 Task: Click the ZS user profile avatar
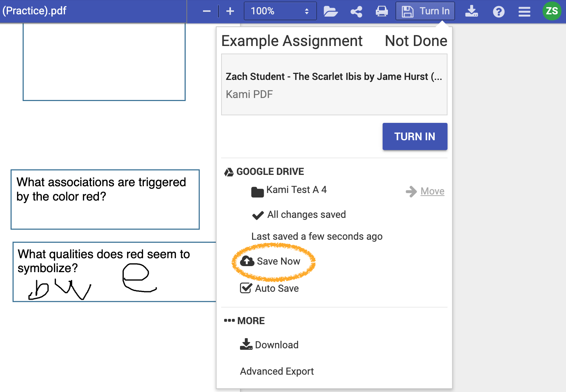552,11
